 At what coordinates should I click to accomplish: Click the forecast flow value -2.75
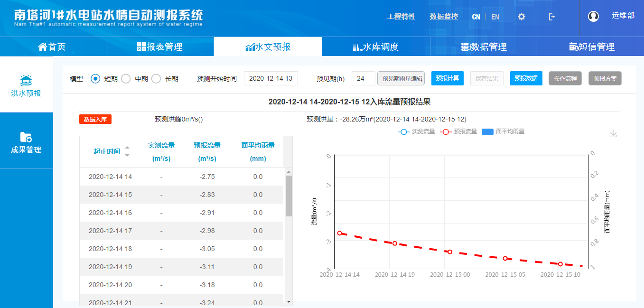[x=207, y=177]
